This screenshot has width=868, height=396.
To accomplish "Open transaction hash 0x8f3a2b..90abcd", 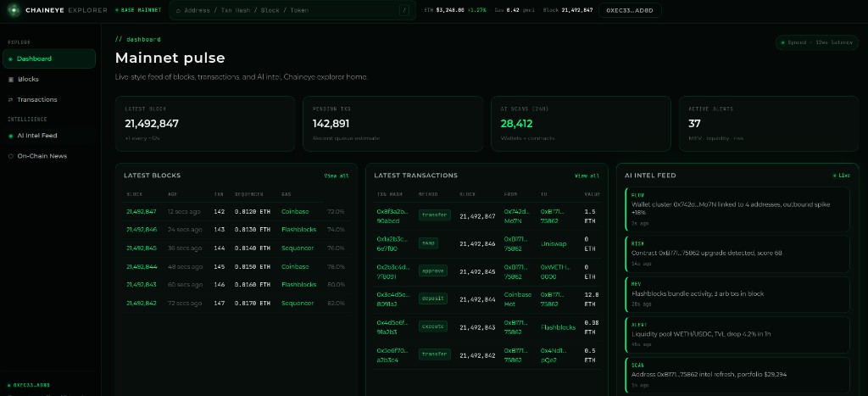I will (x=392, y=216).
